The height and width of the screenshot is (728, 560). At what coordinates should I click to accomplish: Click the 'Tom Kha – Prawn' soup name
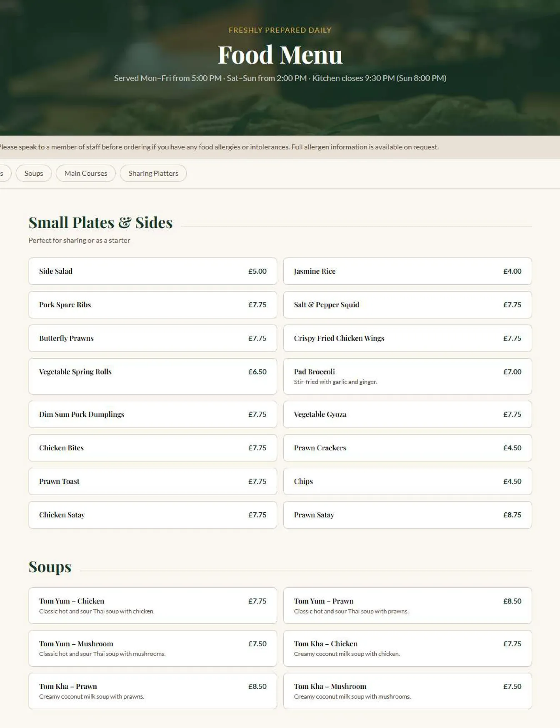click(x=68, y=686)
